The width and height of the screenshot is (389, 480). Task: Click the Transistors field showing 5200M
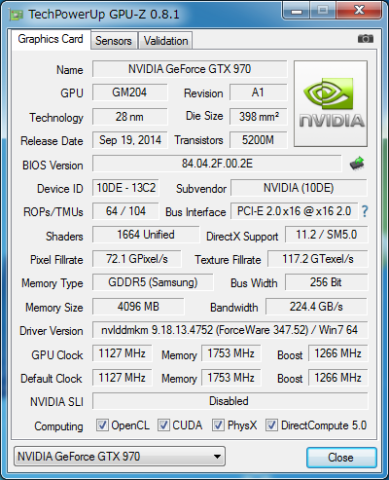tap(258, 140)
